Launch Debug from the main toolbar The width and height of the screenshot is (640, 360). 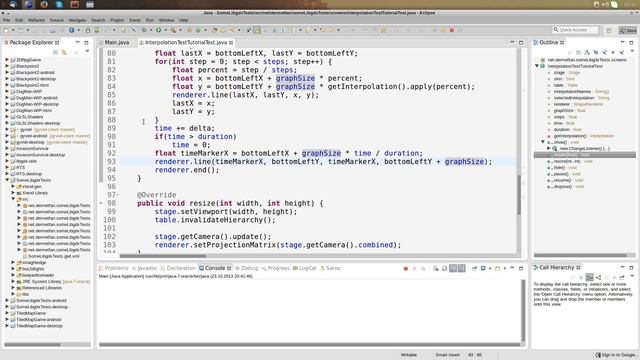click(144, 30)
